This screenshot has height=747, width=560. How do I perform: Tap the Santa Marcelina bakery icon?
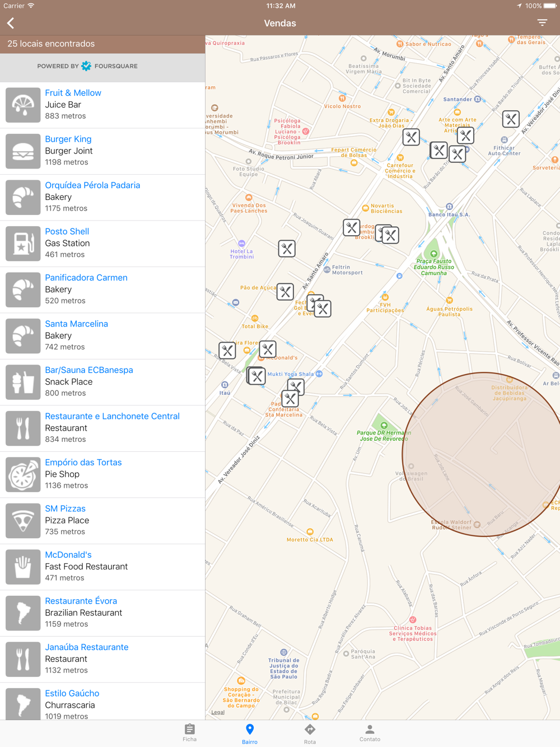pos(23,336)
